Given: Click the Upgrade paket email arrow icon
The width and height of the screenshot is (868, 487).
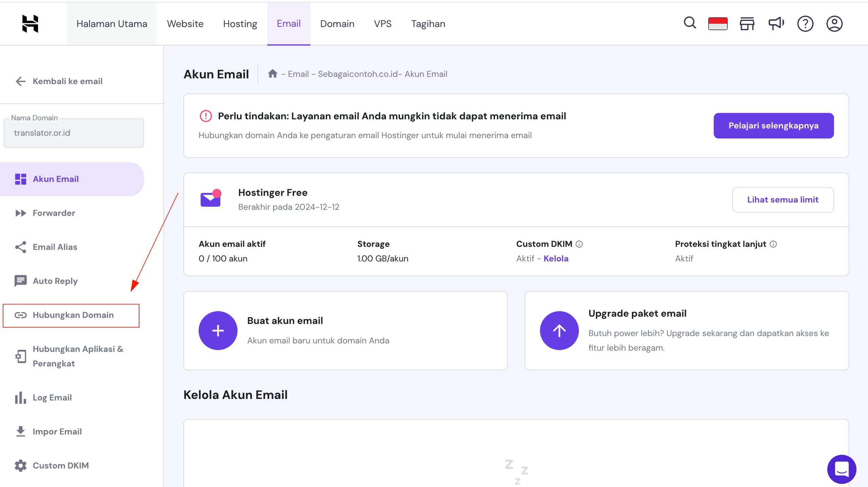Looking at the screenshot, I should click(559, 330).
